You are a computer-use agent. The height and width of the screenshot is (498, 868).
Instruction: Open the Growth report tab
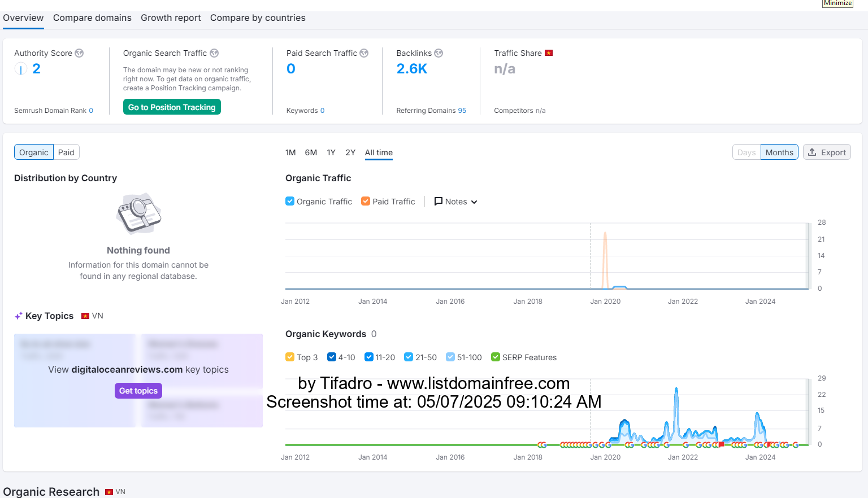[x=171, y=18]
